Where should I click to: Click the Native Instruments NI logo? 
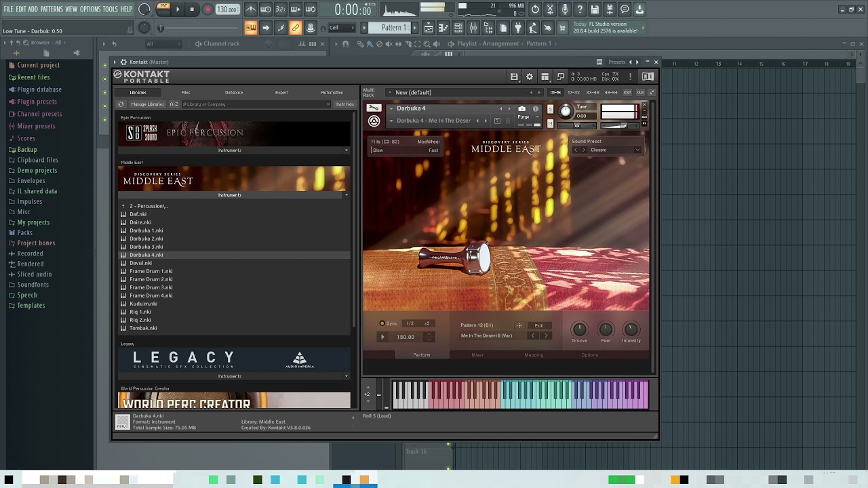[x=648, y=77]
